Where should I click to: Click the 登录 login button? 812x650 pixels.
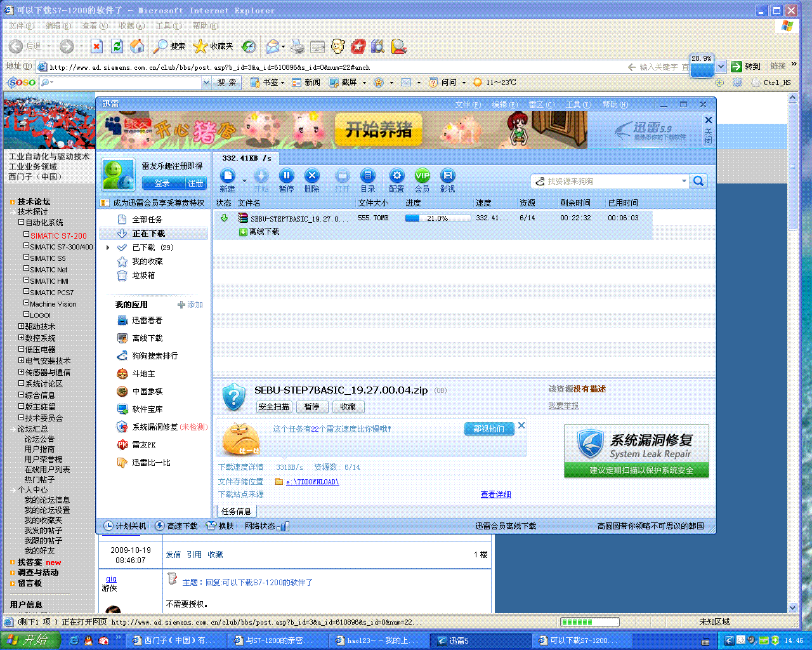[162, 183]
